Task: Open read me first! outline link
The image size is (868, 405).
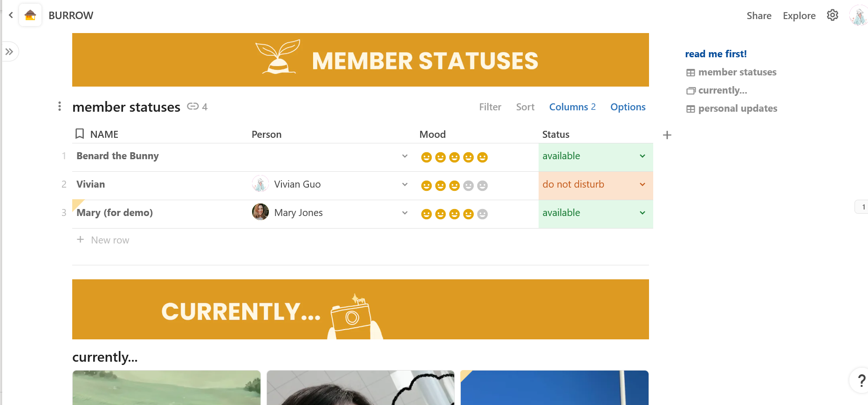Action: point(716,54)
